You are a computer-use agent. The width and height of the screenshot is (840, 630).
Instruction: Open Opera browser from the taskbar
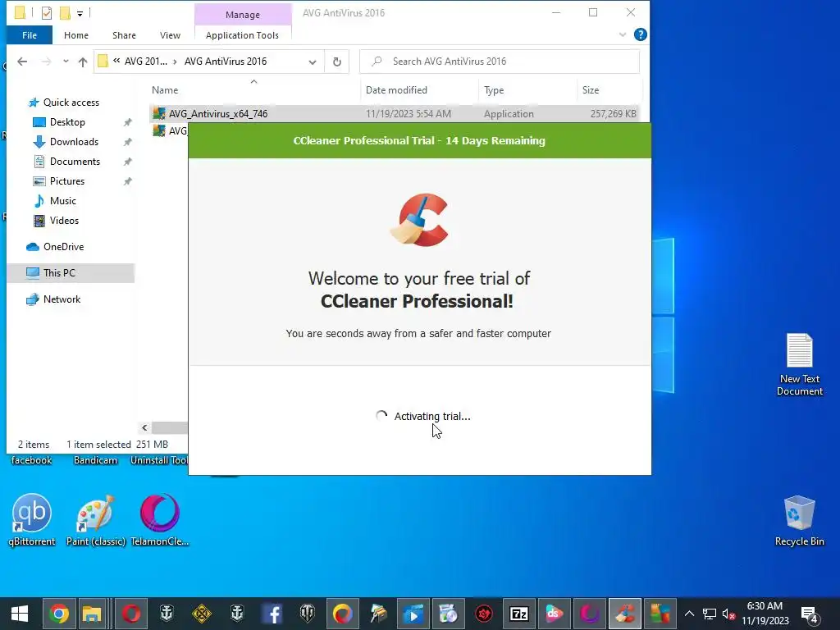[x=130, y=614]
